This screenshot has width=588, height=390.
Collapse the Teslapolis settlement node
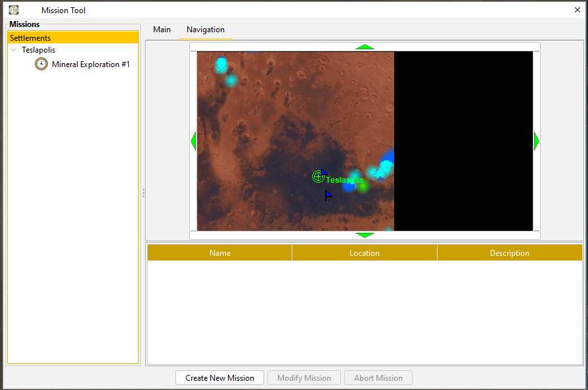(x=13, y=49)
